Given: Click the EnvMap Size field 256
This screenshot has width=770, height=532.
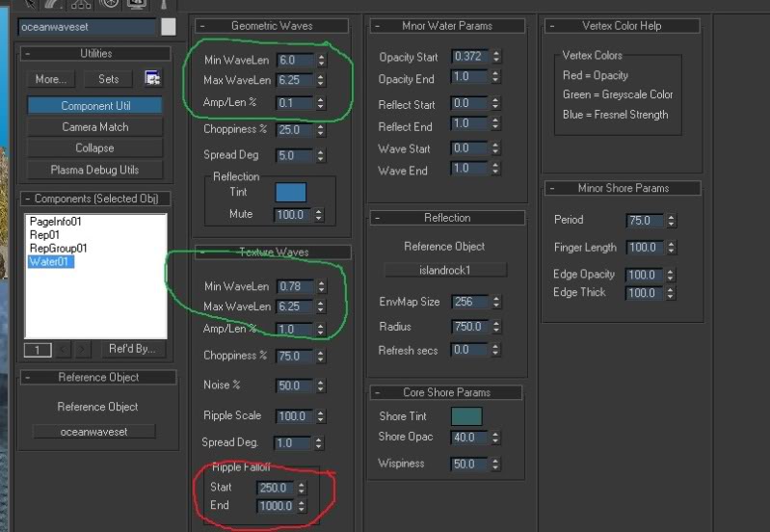Looking at the screenshot, I should (470, 302).
